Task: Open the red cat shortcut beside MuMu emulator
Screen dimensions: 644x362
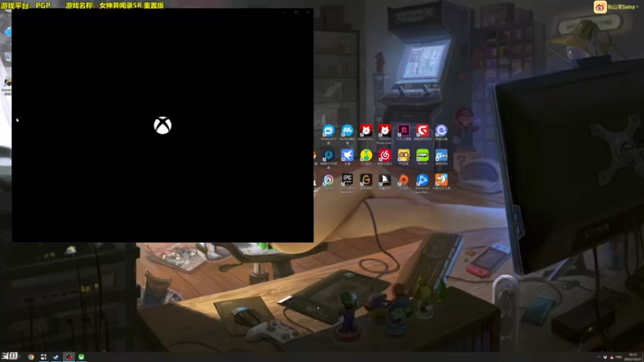Action: (366, 130)
